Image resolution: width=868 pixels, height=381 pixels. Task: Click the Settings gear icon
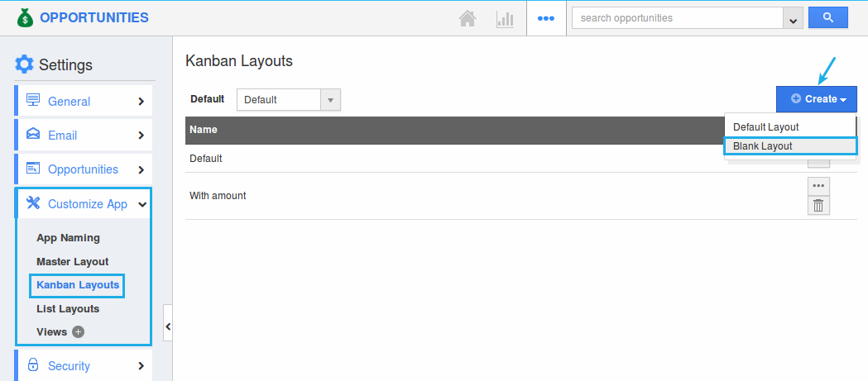click(24, 64)
